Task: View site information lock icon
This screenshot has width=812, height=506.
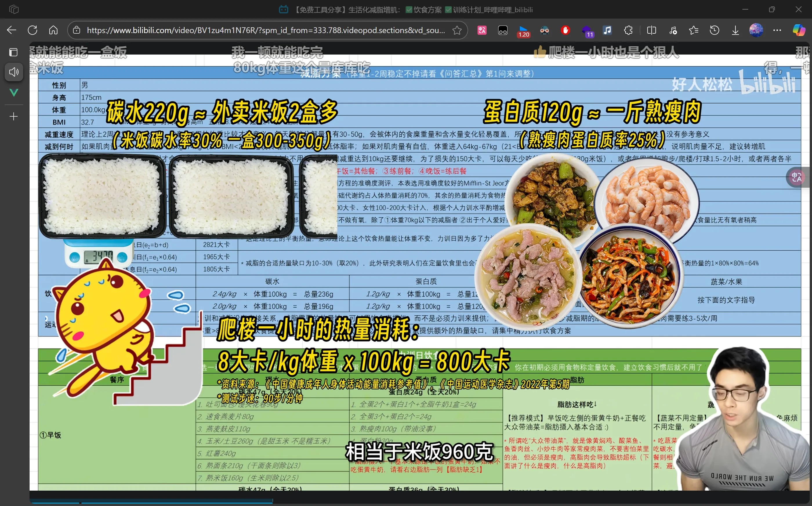Action: (x=77, y=30)
